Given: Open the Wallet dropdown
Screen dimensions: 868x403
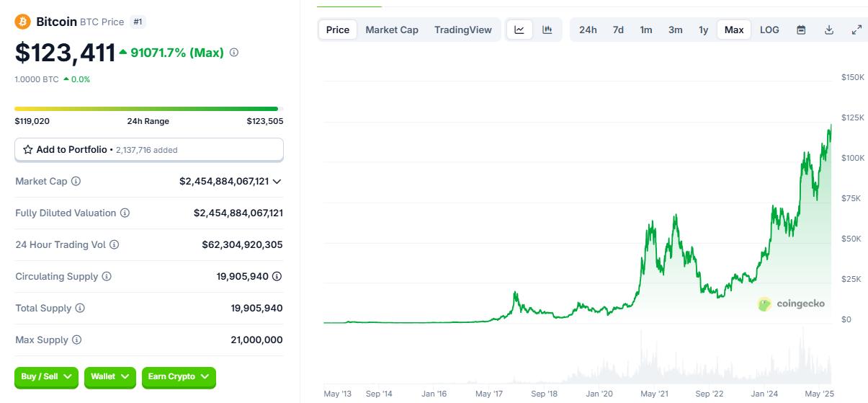Looking at the screenshot, I should (109, 377).
